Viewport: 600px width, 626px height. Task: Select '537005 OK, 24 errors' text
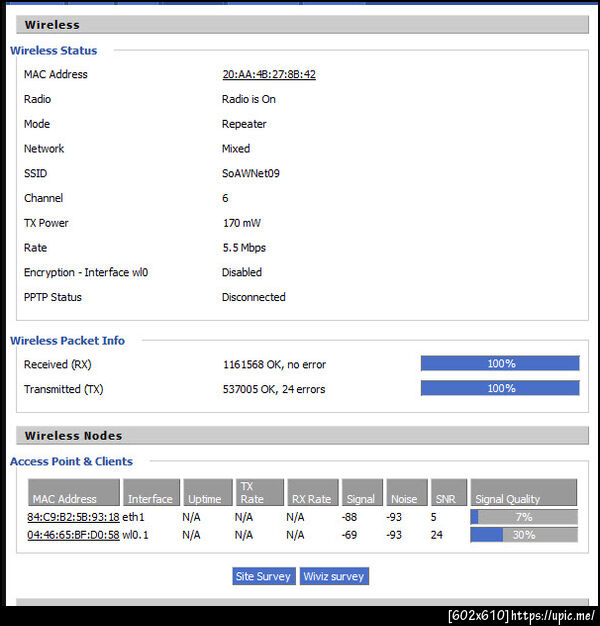pyautogui.click(x=274, y=389)
